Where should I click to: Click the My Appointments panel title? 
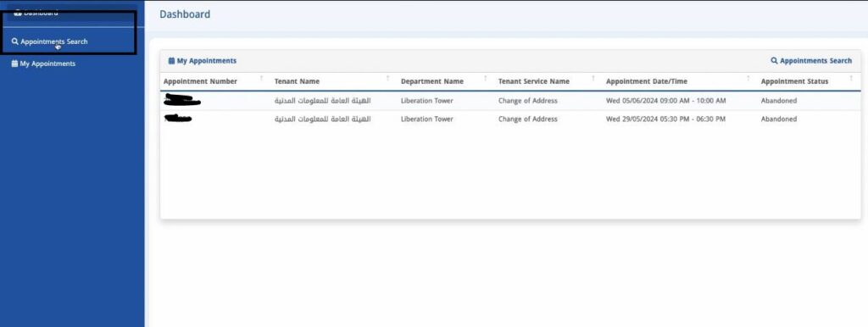tap(203, 61)
